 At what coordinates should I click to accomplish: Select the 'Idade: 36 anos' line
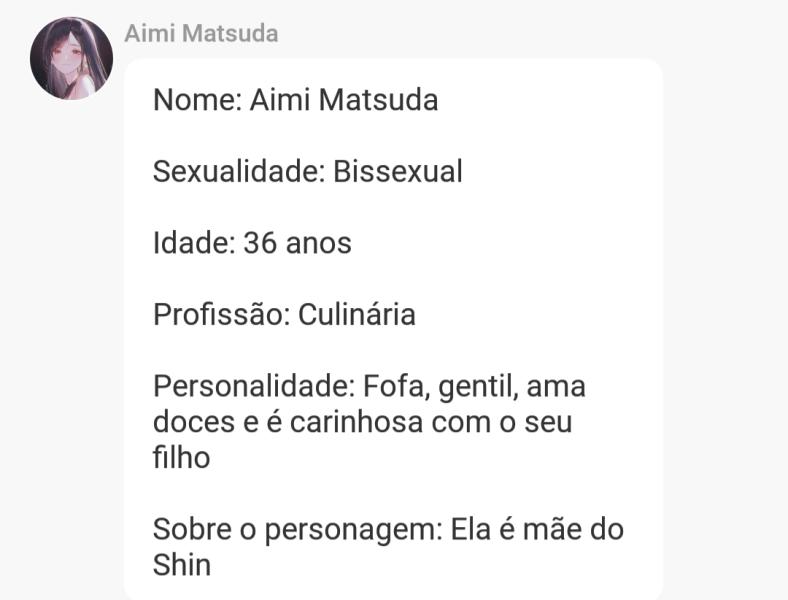click(252, 243)
